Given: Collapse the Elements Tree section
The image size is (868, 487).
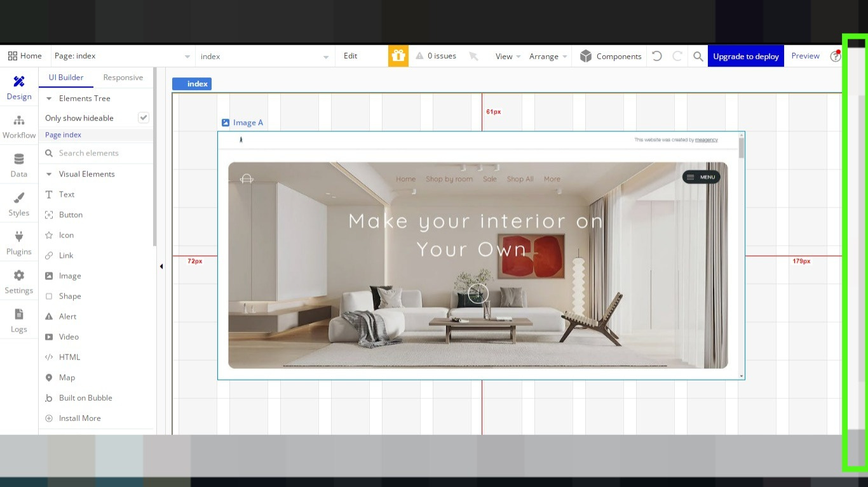Looking at the screenshot, I should 48,98.
